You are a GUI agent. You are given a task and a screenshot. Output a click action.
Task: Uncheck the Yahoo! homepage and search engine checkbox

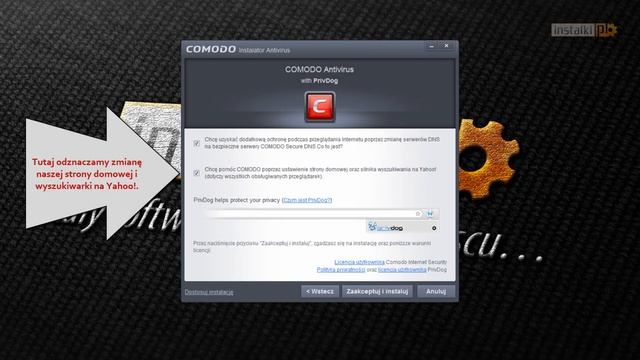coord(197,173)
